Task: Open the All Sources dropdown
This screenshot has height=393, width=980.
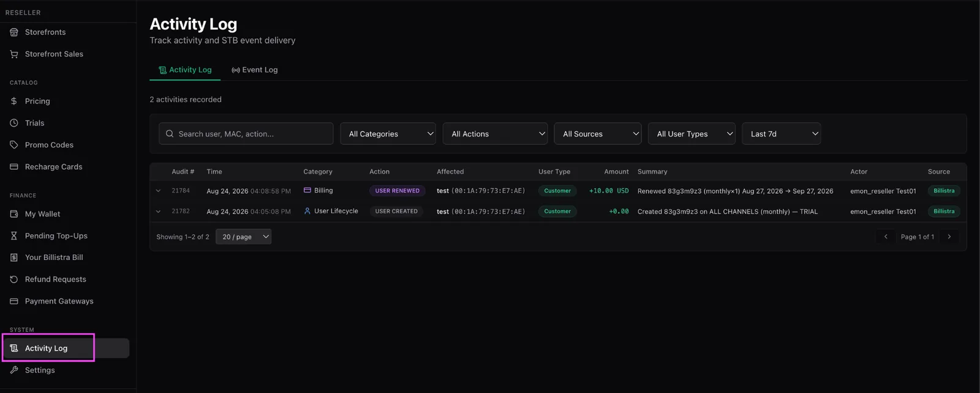Action: point(598,134)
